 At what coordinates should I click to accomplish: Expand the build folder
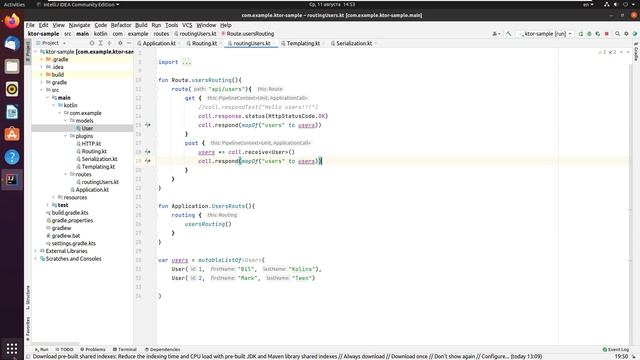(x=41, y=75)
